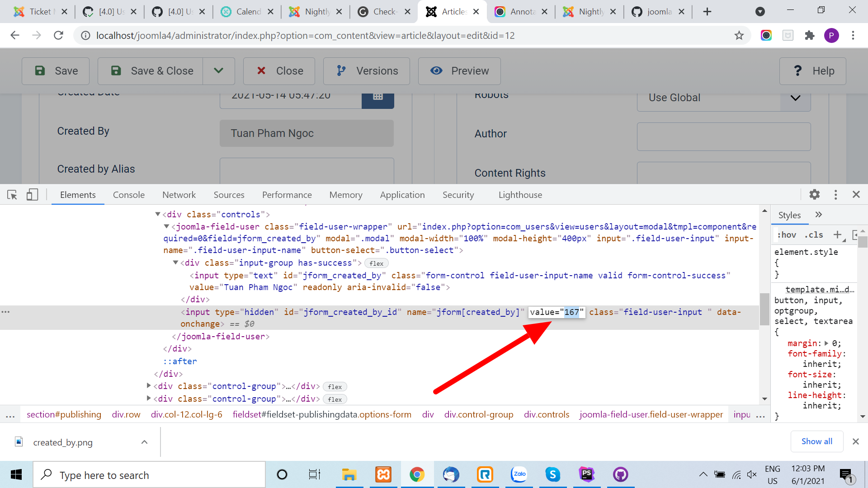Collapse the input-group has-success div
The image size is (868, 488).
[175, 263]
